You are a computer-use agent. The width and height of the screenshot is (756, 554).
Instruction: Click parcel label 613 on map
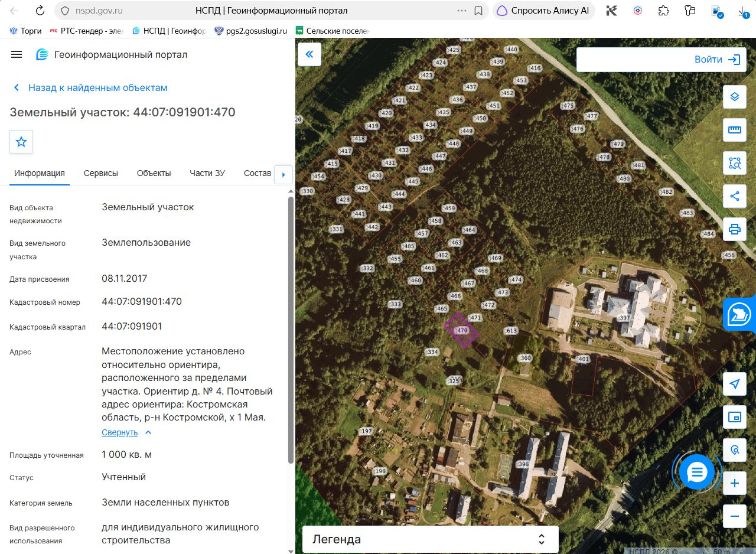click(511, 331)
